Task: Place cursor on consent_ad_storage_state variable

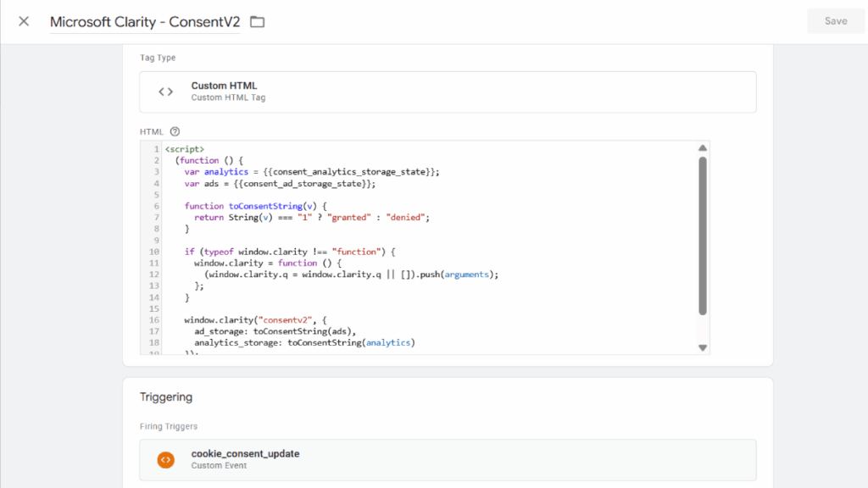Action: point(303,184)
